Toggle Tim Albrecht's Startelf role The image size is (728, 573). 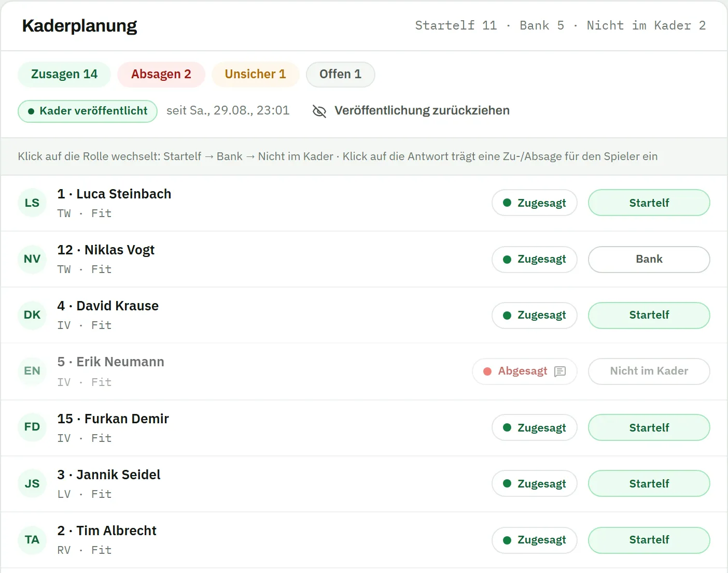pyautogui.click(x=649, y=540)
